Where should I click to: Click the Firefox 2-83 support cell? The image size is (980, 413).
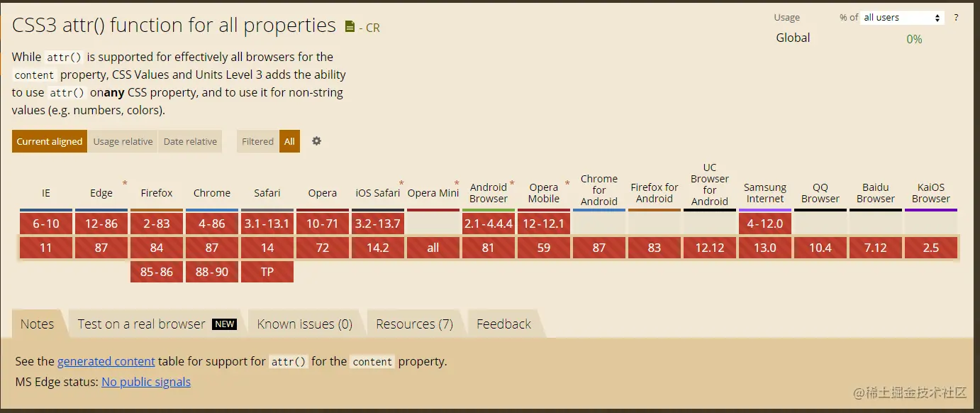pos(157,224)
